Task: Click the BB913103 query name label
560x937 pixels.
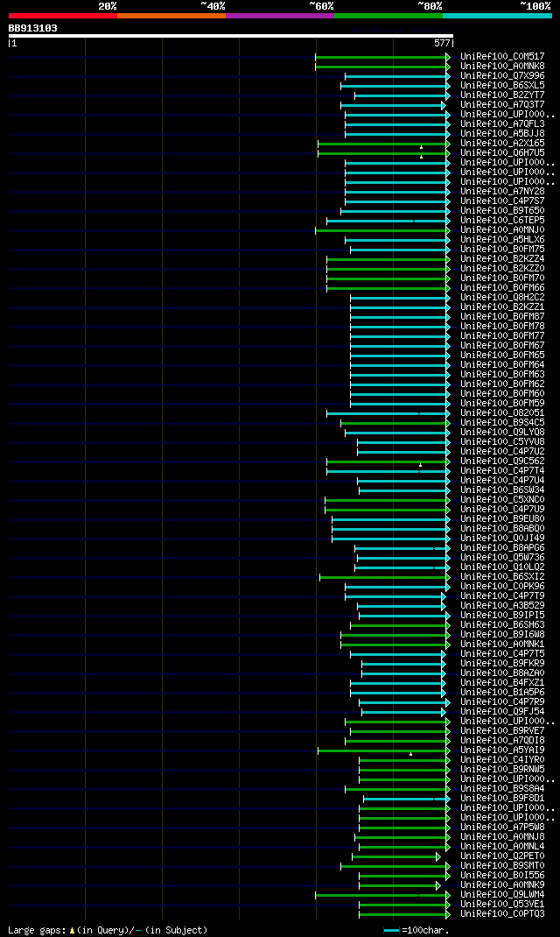Action: pyautogui.click(x=33, y=28)
